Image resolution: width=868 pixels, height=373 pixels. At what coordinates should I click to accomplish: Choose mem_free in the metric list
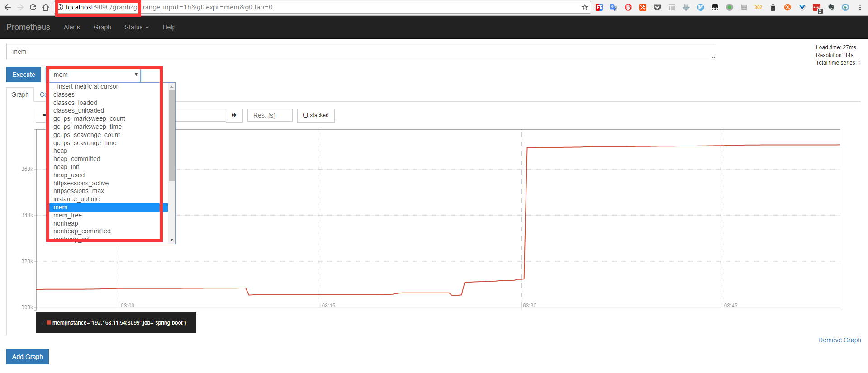click(67, 215)
